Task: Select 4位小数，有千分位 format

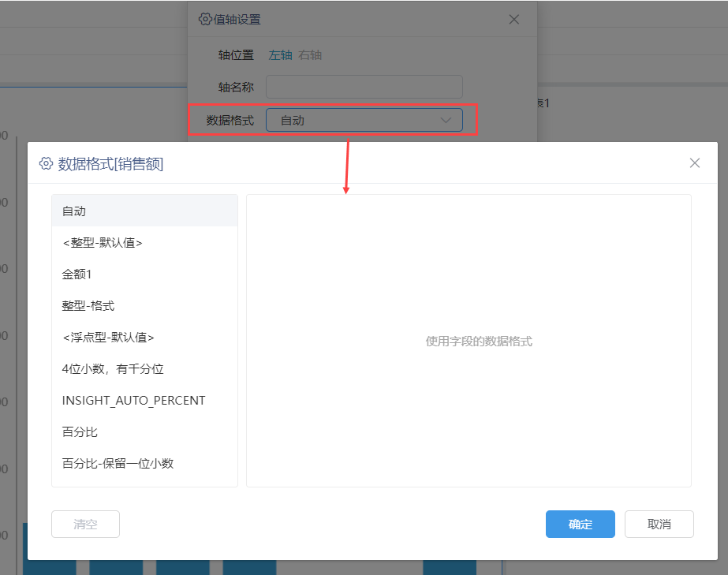Action: point(145,369)
